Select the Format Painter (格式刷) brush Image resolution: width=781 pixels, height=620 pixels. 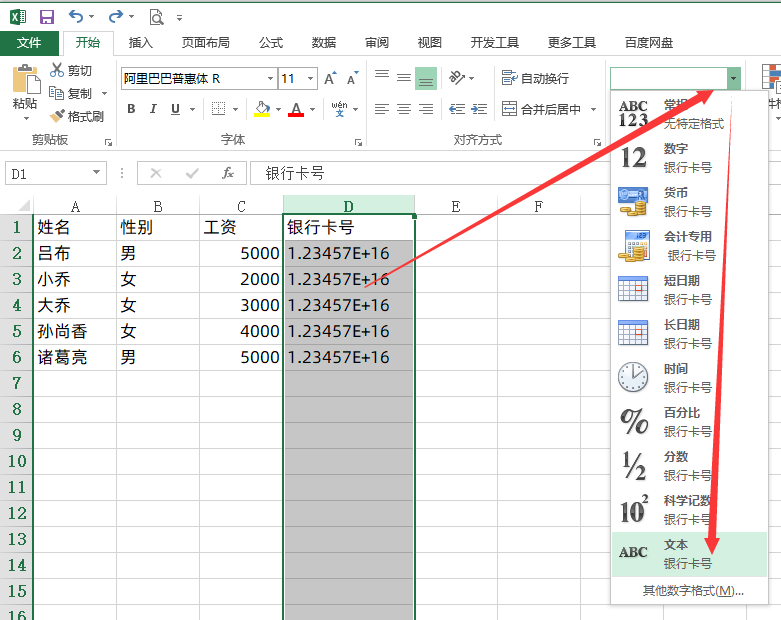pyautogui.click(x=57, y=116)
